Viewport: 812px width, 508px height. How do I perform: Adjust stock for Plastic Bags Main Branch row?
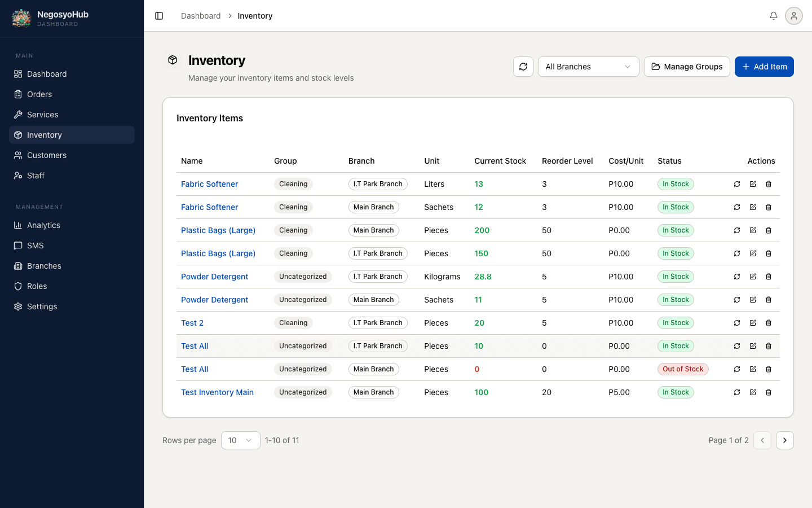(737, 230)
